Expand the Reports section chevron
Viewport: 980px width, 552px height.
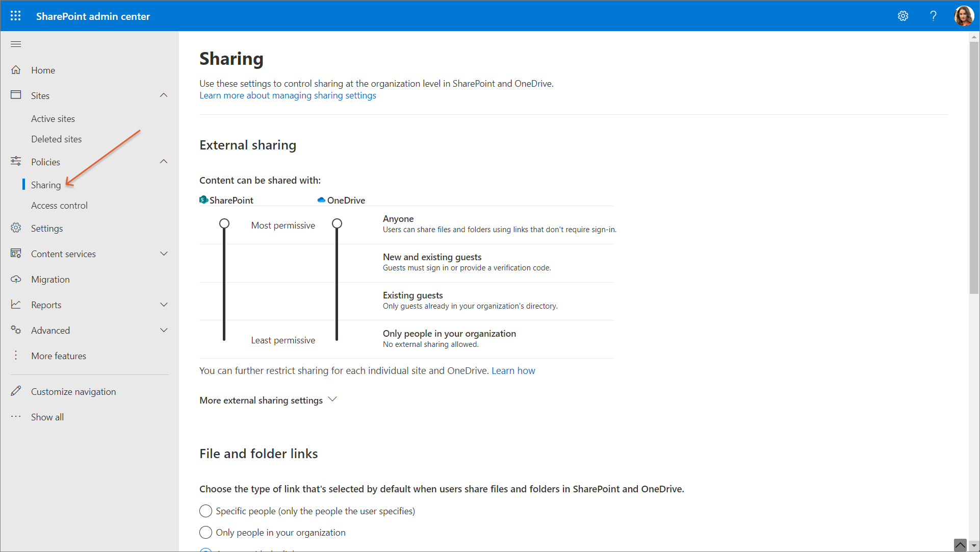164,305
